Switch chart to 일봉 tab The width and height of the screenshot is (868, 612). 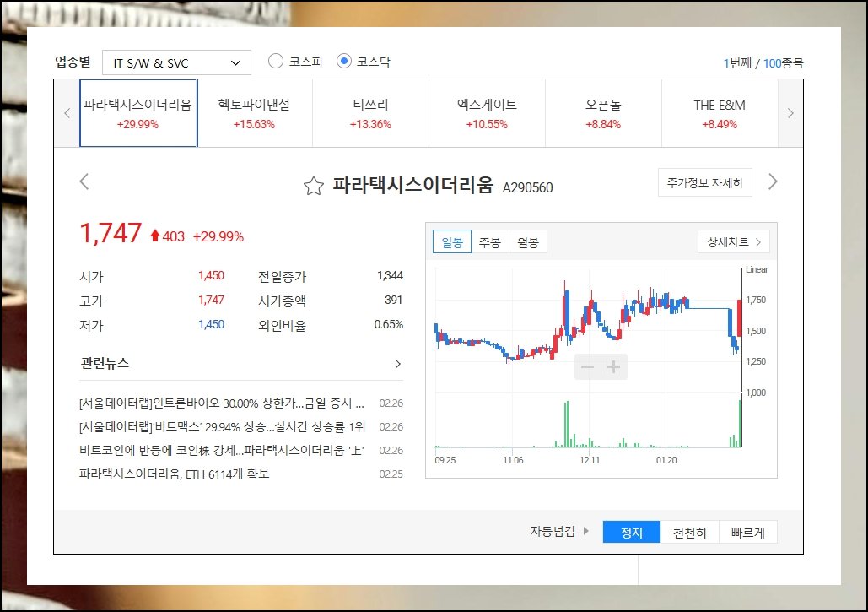click(452, 242)
